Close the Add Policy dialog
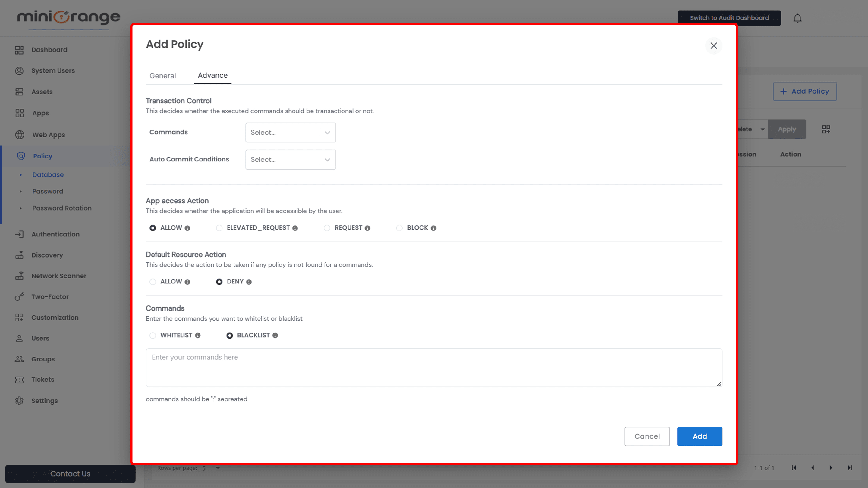This screenshot has height=488, width=868. tap(714, 46)
